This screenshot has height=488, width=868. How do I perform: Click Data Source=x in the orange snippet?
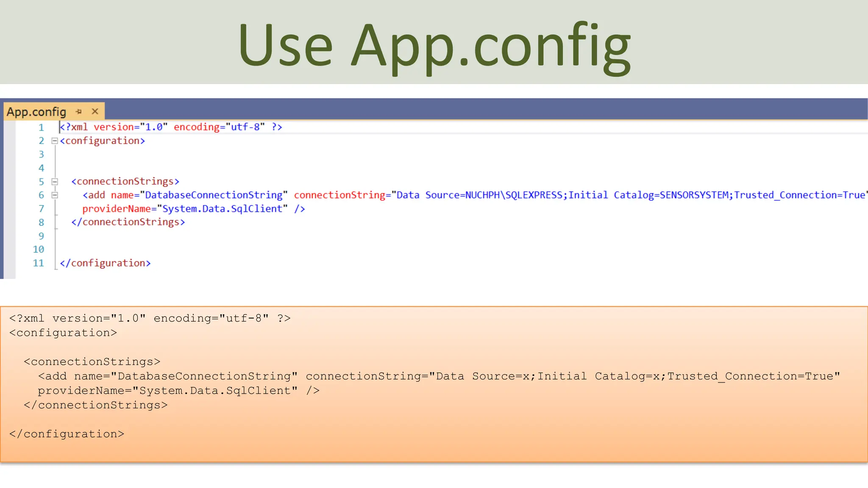tap(483, 376)
